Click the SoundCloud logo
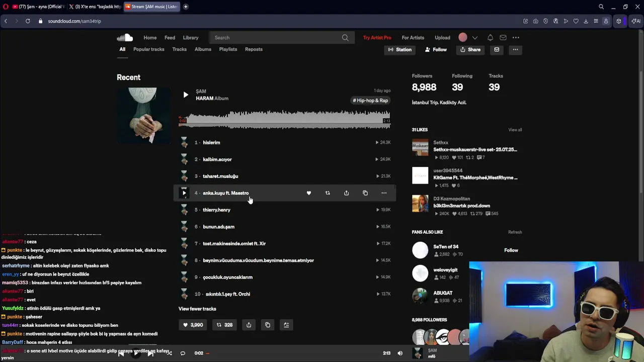Image resolution: width=644 pixels, height=362 pixels. coord(125,37)
